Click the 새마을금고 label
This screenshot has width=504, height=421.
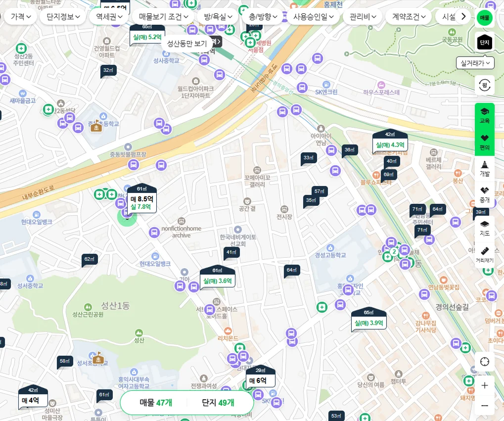pyautogui.click(x=22, y=100)
